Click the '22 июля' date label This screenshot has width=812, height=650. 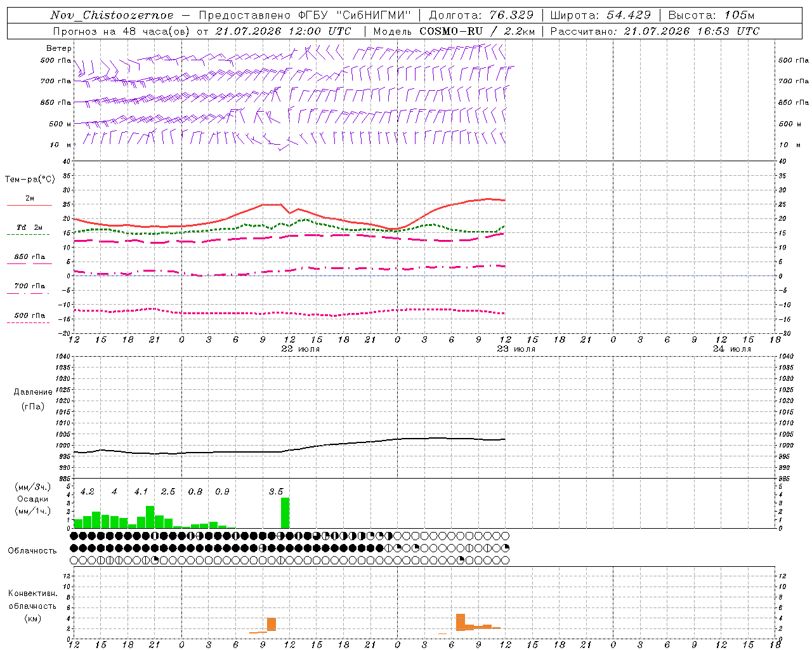301,349
